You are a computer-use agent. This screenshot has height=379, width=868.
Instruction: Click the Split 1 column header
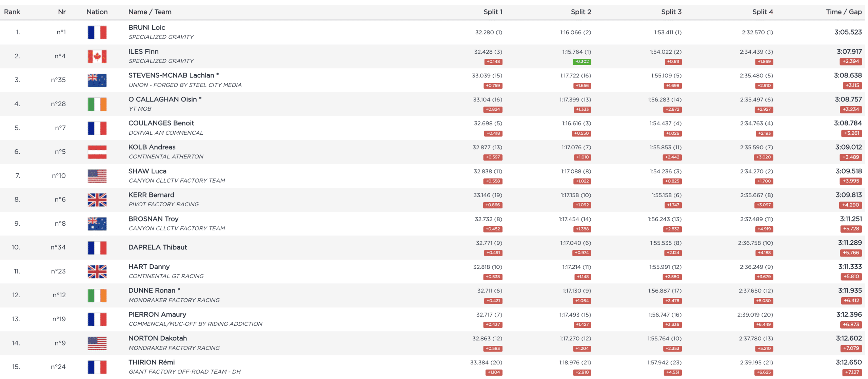[493, 12]
